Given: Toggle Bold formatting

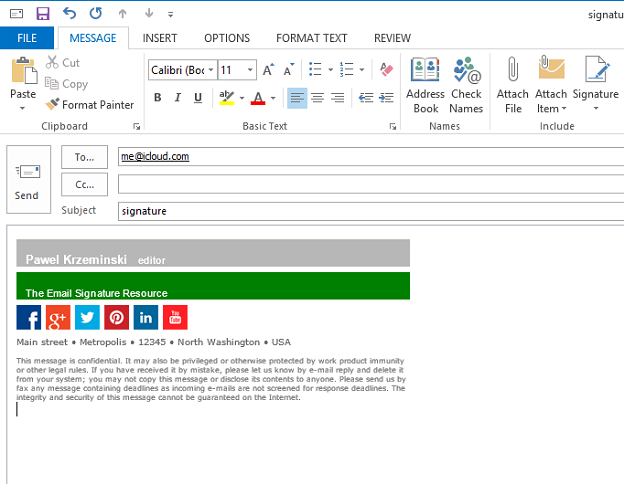Looking at the screenshot, I should [158, 98].
